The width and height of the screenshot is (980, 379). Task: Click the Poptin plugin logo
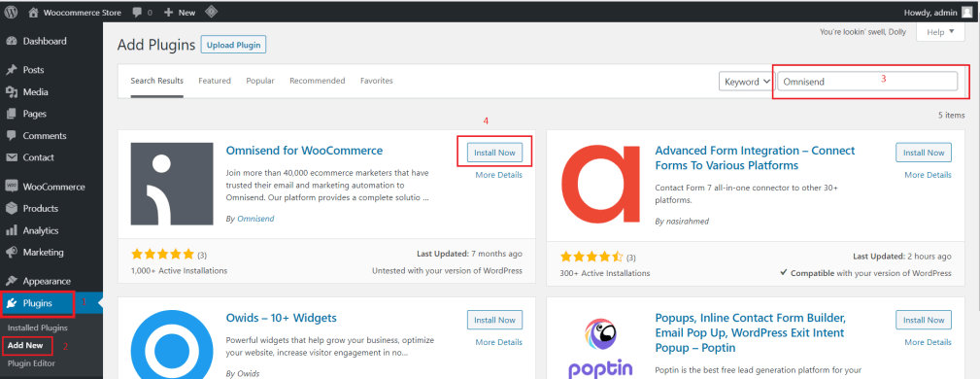click(601, 347)
